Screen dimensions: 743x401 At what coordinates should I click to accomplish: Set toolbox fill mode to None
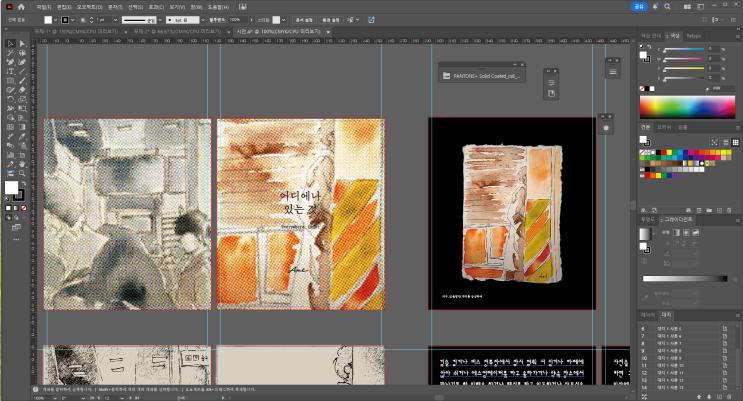click(24, 208)
